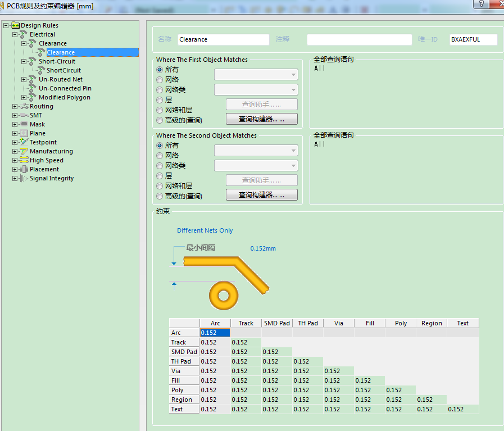504x431 pixels.
Task: Collapse the Electrical tree node
Action: [x=15, y=34]
